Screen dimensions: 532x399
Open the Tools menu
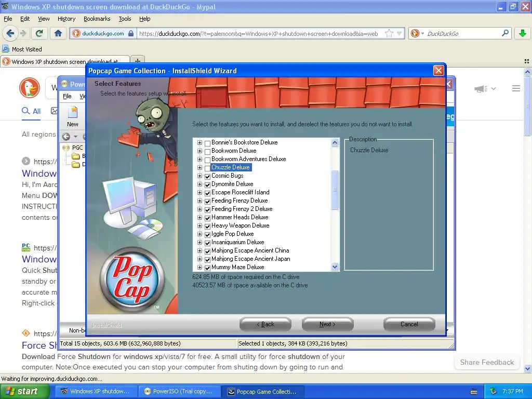pos(125,19)
